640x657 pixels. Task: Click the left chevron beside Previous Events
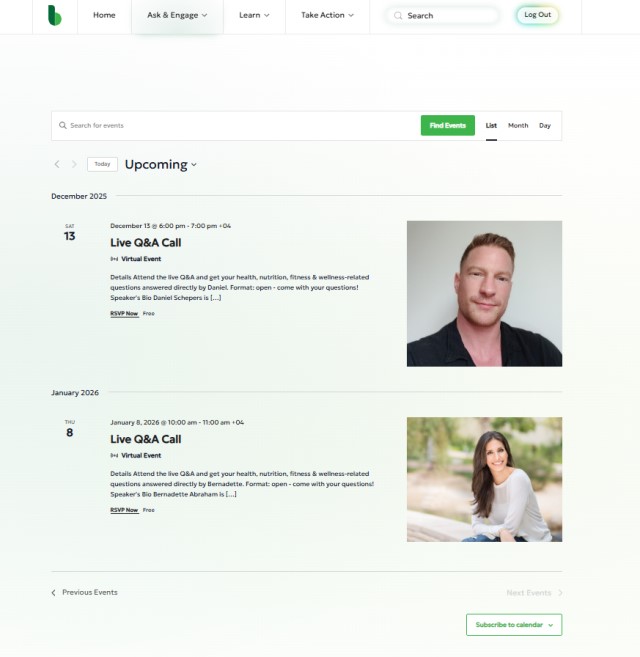click(x=53, y=592)
